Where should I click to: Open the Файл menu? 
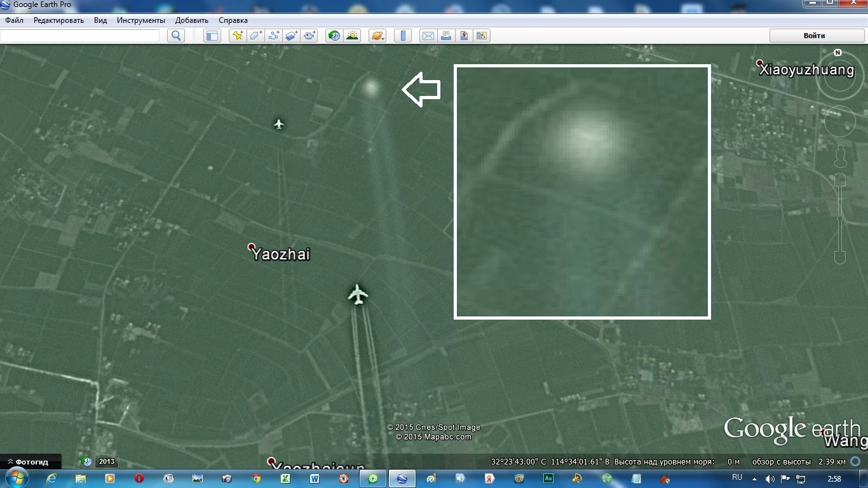[x=14, y=20]
